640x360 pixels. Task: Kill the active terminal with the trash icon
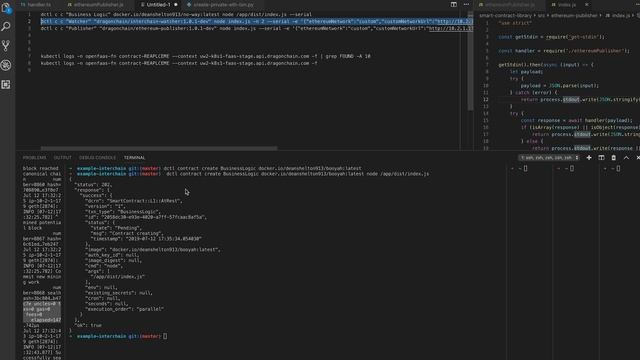tap(613, 158)
